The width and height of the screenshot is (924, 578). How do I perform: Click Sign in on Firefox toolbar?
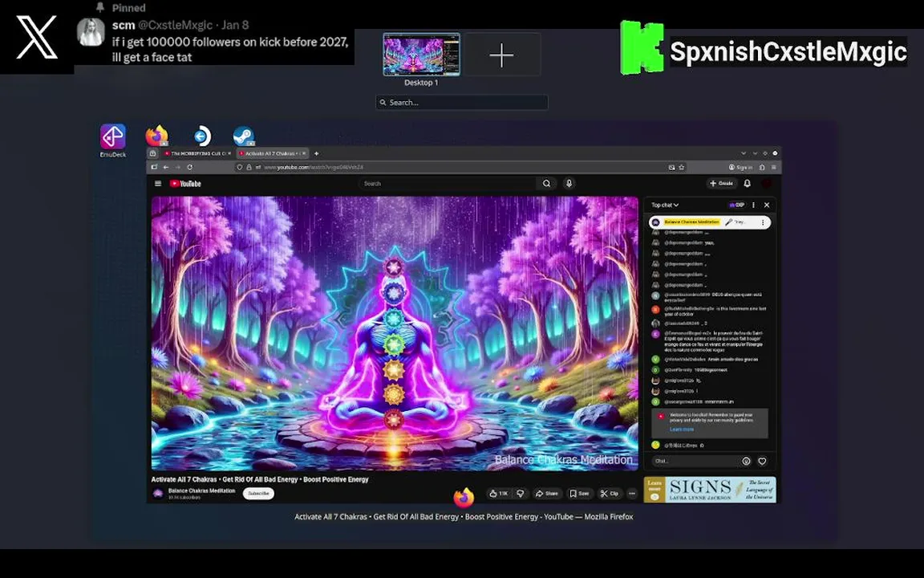[741, 168]
